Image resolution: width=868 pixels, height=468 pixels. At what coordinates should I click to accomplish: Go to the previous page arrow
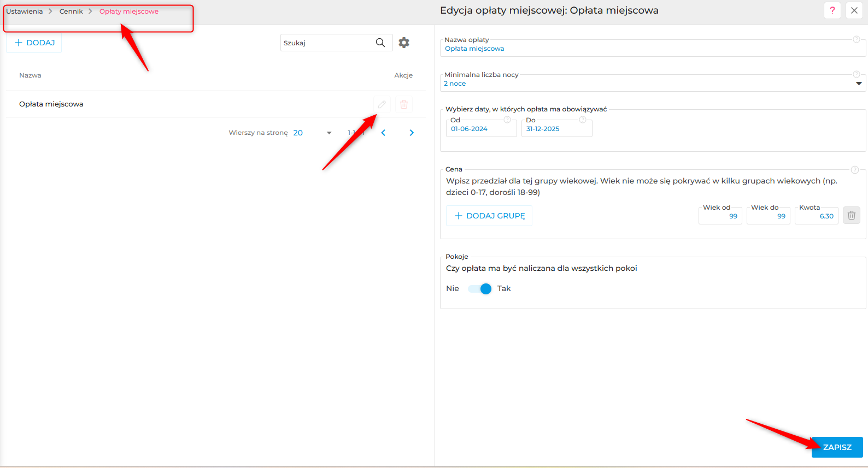pyautogui.click(x=383, y=133)
